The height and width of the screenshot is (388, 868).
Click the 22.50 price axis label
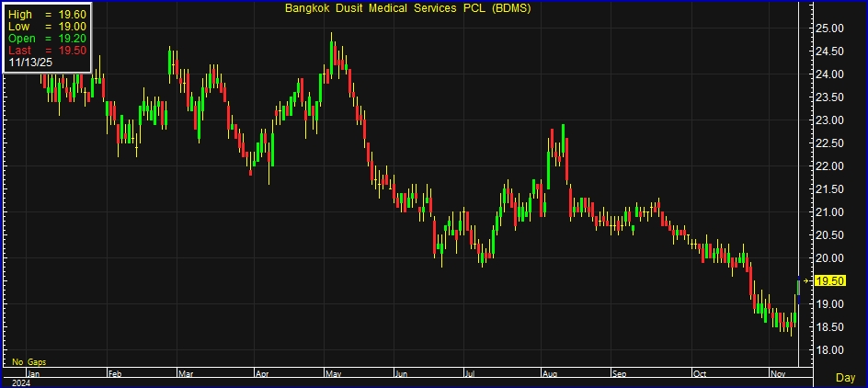pyautogui.click(x=830, y=143)
